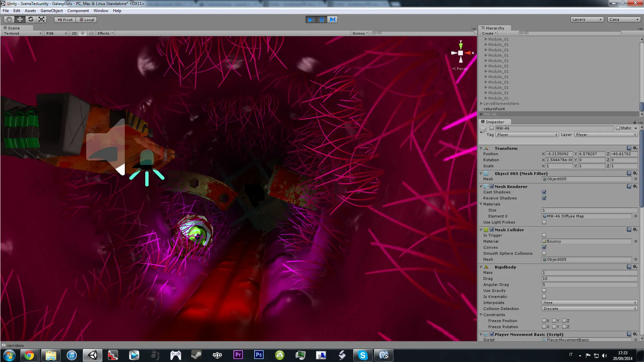Open Mesh Collider gear settings

click(x=635, y=230)
